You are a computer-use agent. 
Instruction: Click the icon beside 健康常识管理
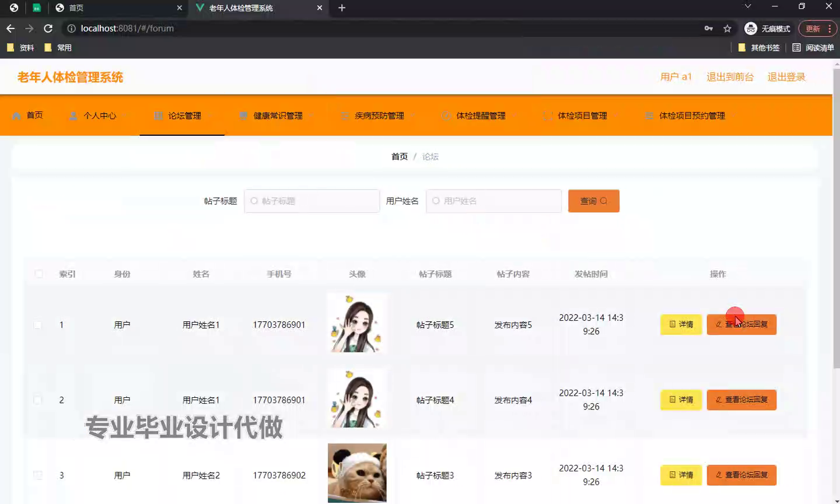(x=243, y=116)
